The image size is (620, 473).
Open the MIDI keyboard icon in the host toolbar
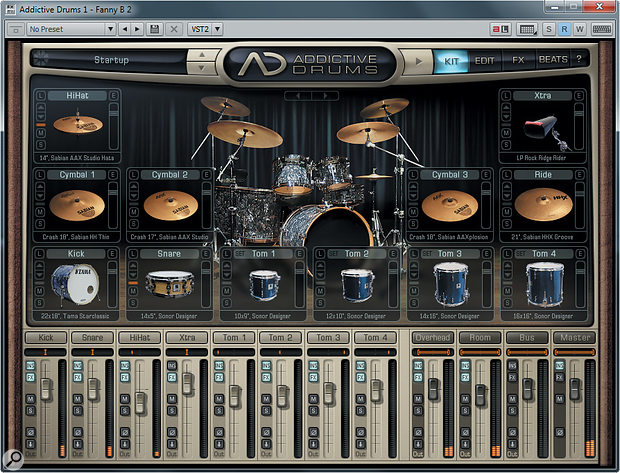pyautogui.click(x=526, y=29)
